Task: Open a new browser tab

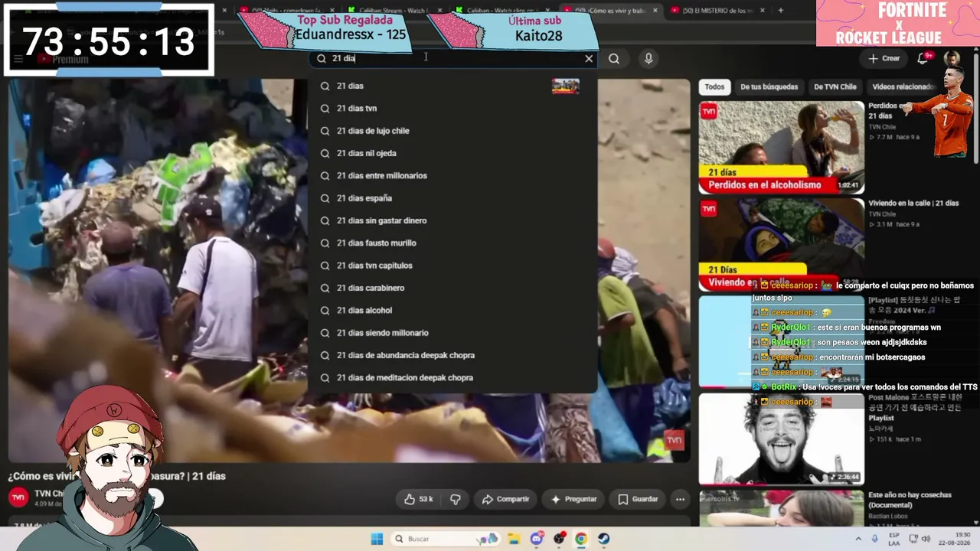Action: click(780, 10)
